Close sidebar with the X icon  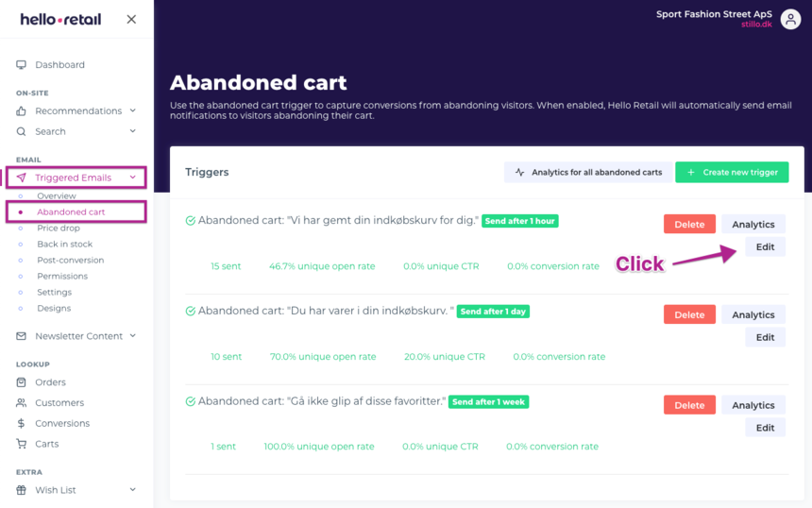tap(131, 19)
